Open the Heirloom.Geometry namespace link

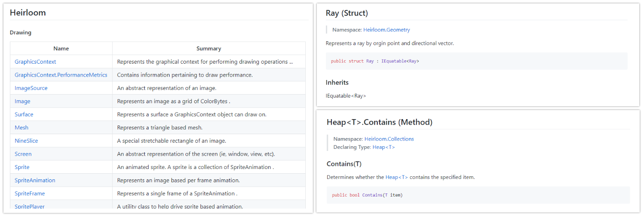point(386,30)
